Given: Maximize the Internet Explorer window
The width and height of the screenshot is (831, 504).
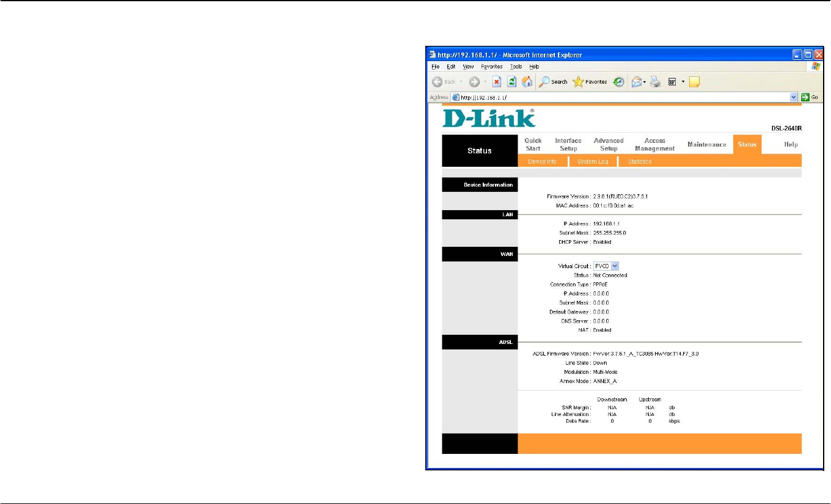Looking at the screenshot, I should click(808, 55).
